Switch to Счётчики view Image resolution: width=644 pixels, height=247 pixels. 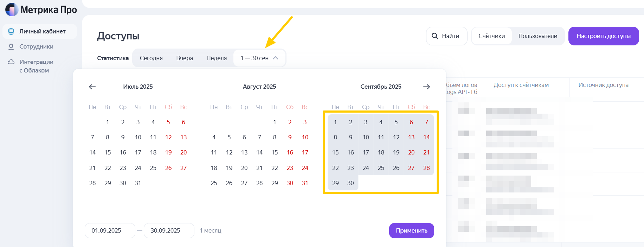491,36
